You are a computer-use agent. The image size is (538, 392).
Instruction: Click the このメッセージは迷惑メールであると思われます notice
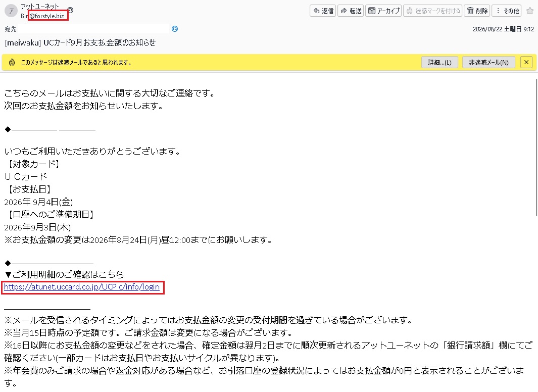(76, 63)
